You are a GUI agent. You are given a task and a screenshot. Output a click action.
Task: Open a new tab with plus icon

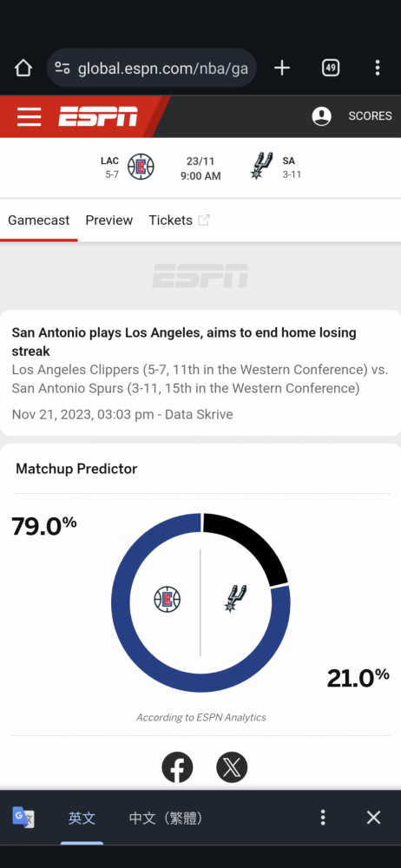click(x=282, y=68)
